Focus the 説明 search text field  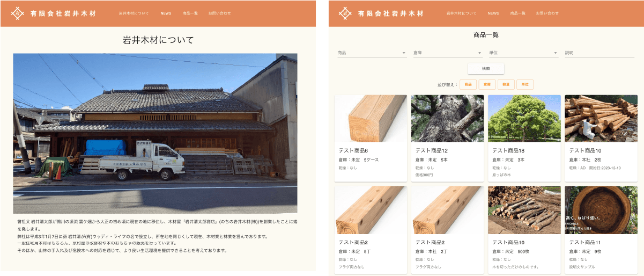[x=599, y=53]
